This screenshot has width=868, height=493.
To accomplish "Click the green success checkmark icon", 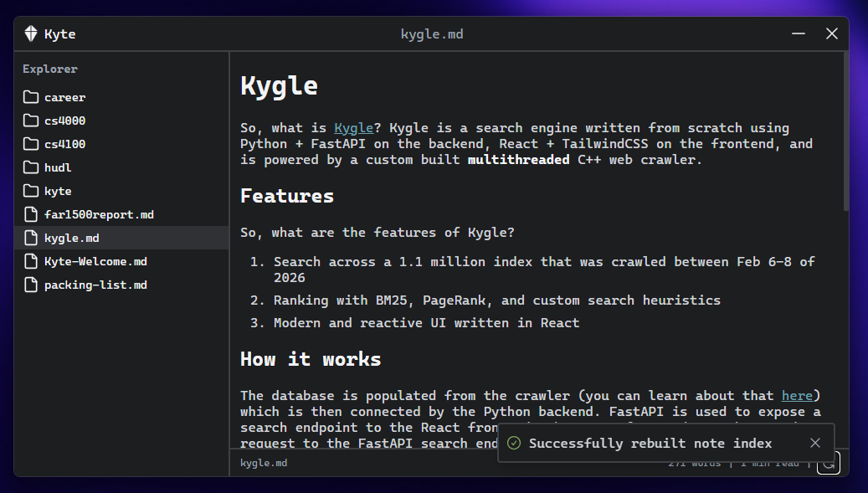I will 514,443.
